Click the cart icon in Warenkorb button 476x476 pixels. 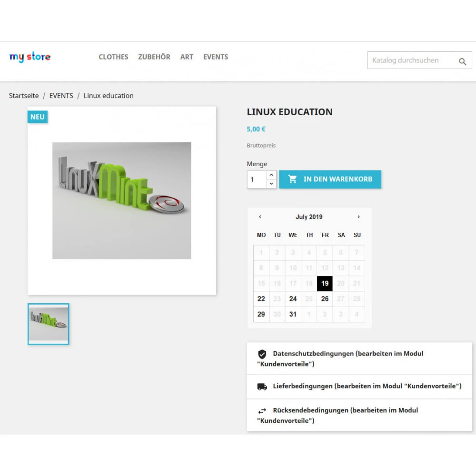tap(292, 179)
